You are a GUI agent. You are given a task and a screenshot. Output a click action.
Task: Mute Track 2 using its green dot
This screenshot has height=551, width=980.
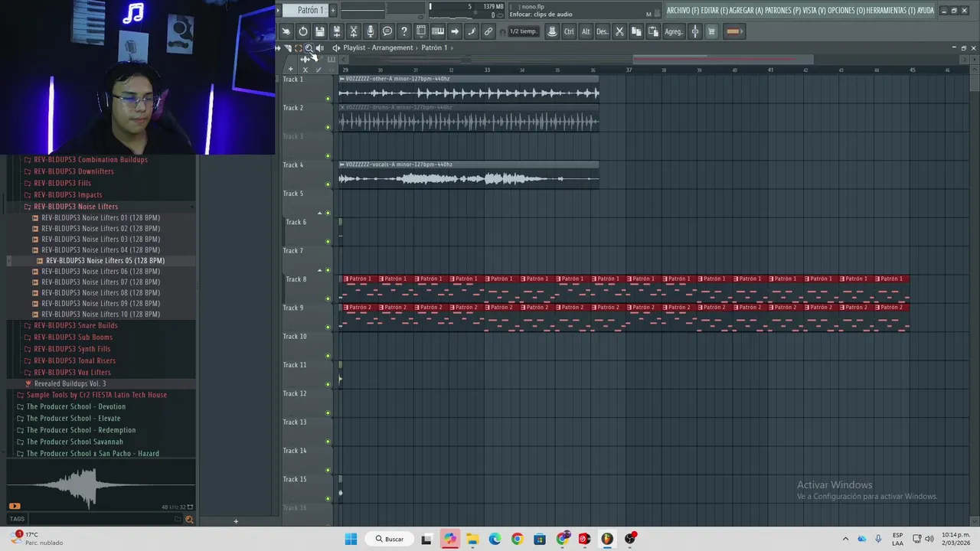[x=328, y=127]
